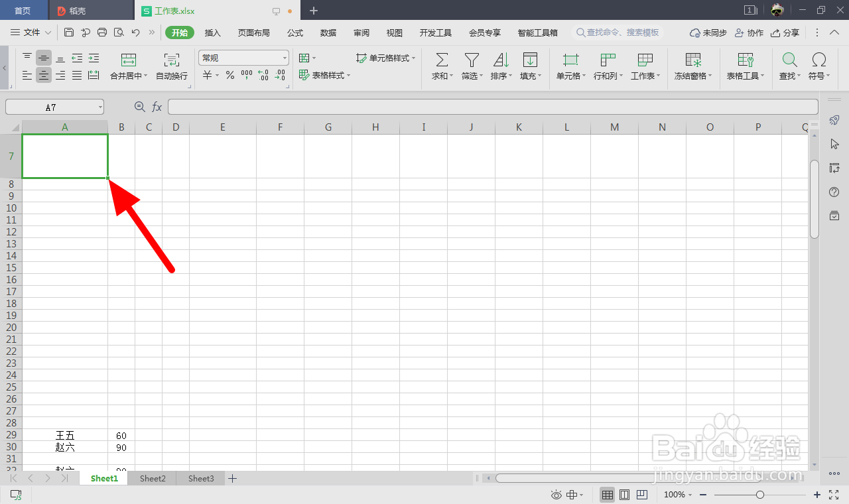
Task: Align text right icon
Action: pos(60,76)
